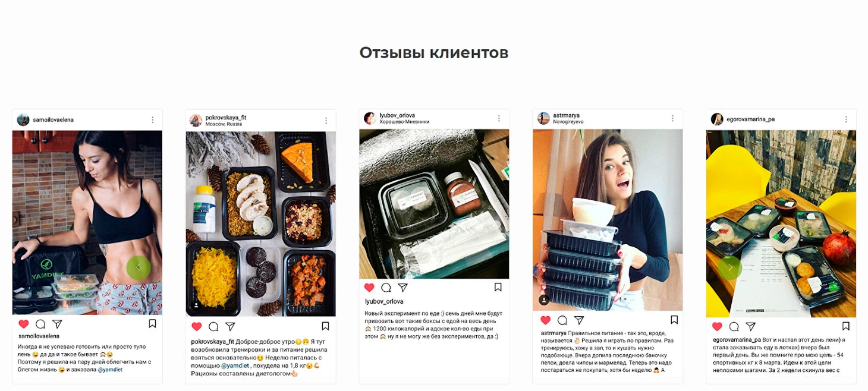Toggle like heart on pokrovskaya_fit post
868x391 pixels.
click(197, 326)
